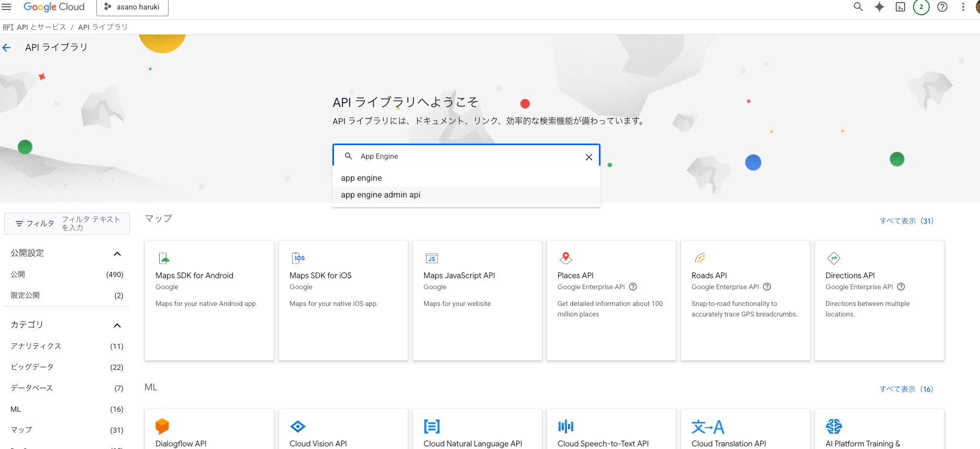This screenshot has height=449, width=980.
Task: Click API ライブラリ breadcrumb
Action: (x=103, y=27)
